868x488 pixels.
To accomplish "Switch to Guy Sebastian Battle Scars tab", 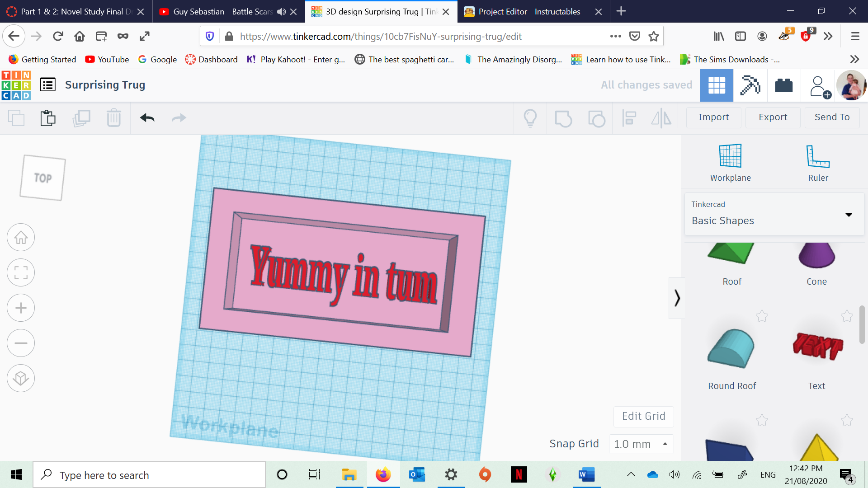I will 222,12.
